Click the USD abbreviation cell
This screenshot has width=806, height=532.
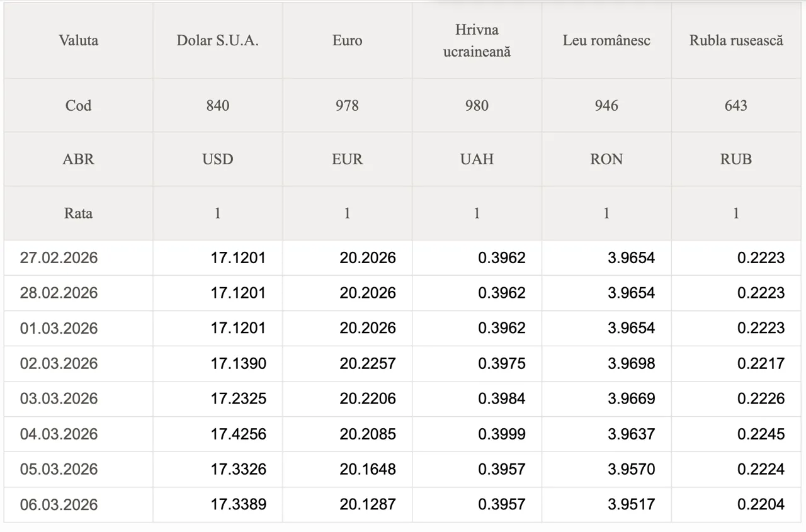(x=217, y=159)
